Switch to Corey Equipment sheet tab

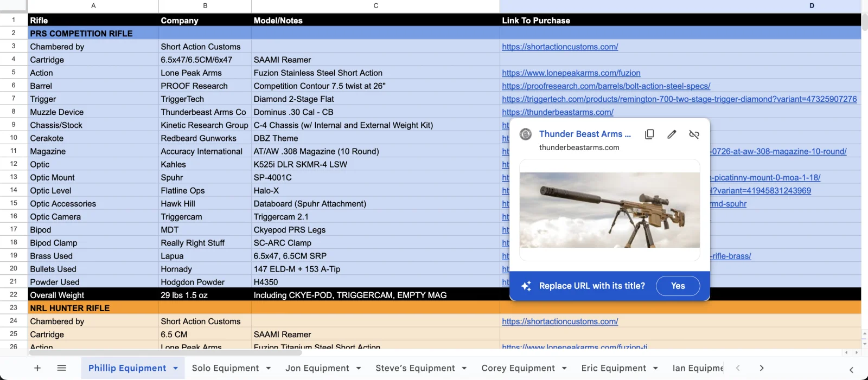pyautogui.click(x=518, y=368)
